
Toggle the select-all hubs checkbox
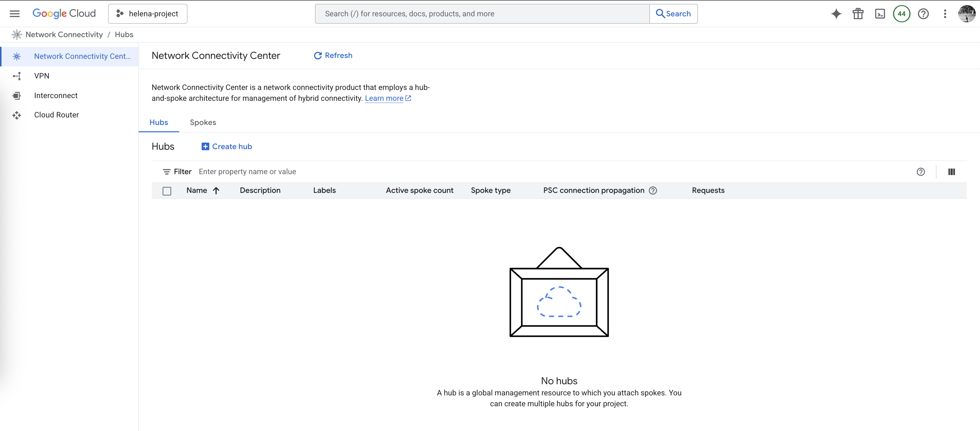coord(167,191)
